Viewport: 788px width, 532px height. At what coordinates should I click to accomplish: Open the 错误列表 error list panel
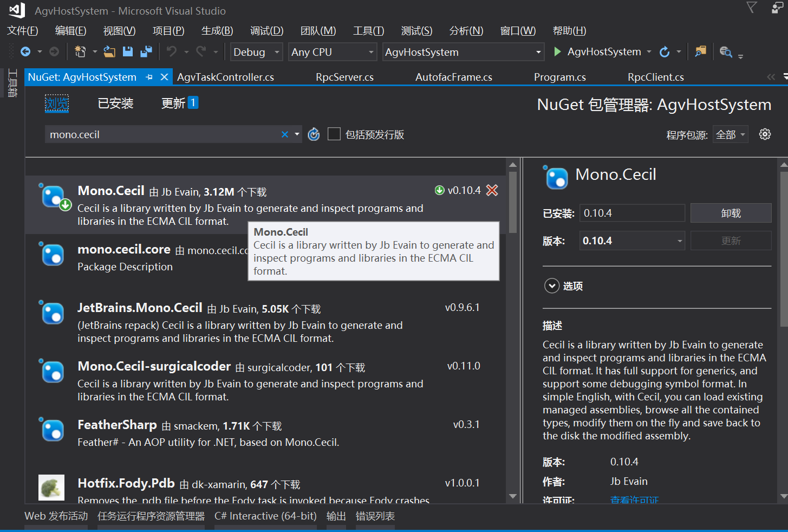375,516
